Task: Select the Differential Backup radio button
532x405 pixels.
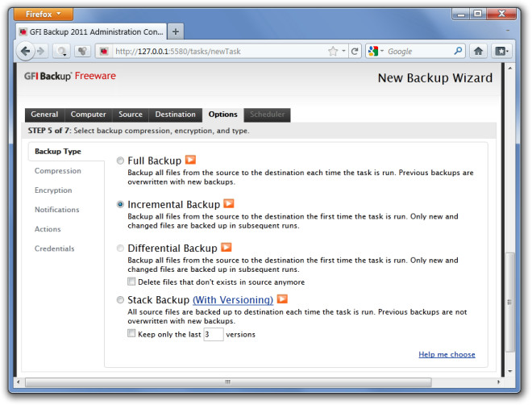Action: click(x=120, y=248)
